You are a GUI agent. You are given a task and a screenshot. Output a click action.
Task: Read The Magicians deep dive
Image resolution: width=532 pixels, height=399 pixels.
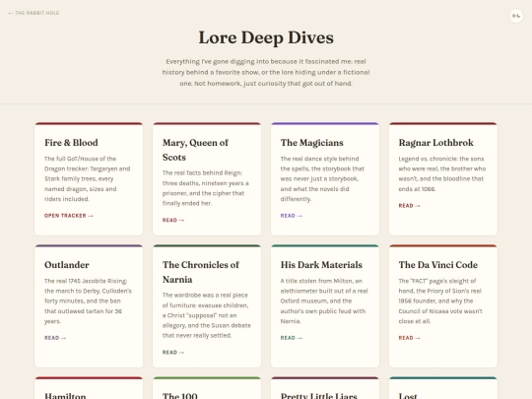(291, 216)
